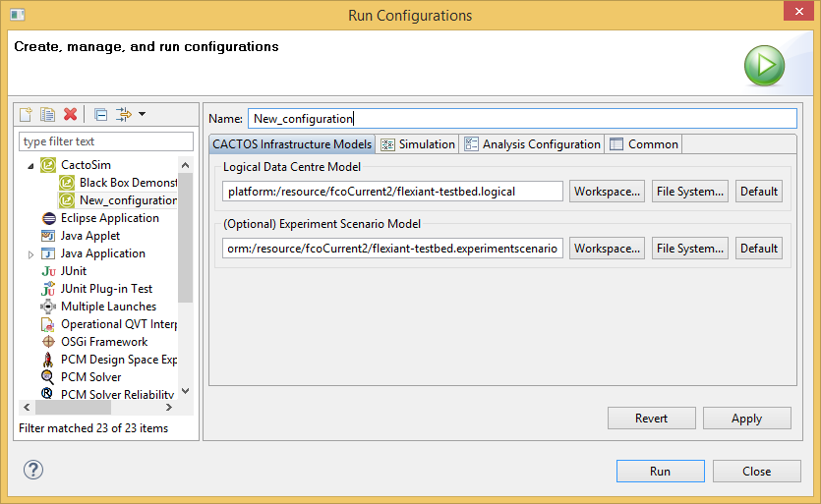Expand the Java Application tree node
This screenshot has width=821, height=504.
point(30,254)
